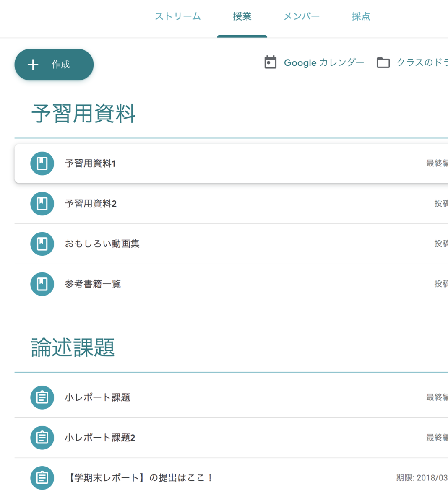This screenshot has width=448, height=503.
Task: Open the Google カレンダー link
Action: point(324,63)
